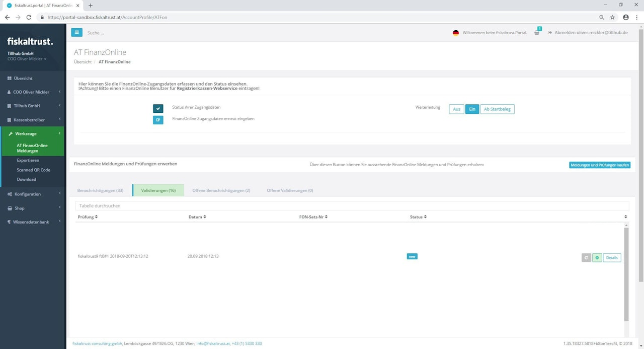Open the COO Oliver Mickler account dropdown under Tillhub GmbH
644x349 pixels.
tap(27, 59)
